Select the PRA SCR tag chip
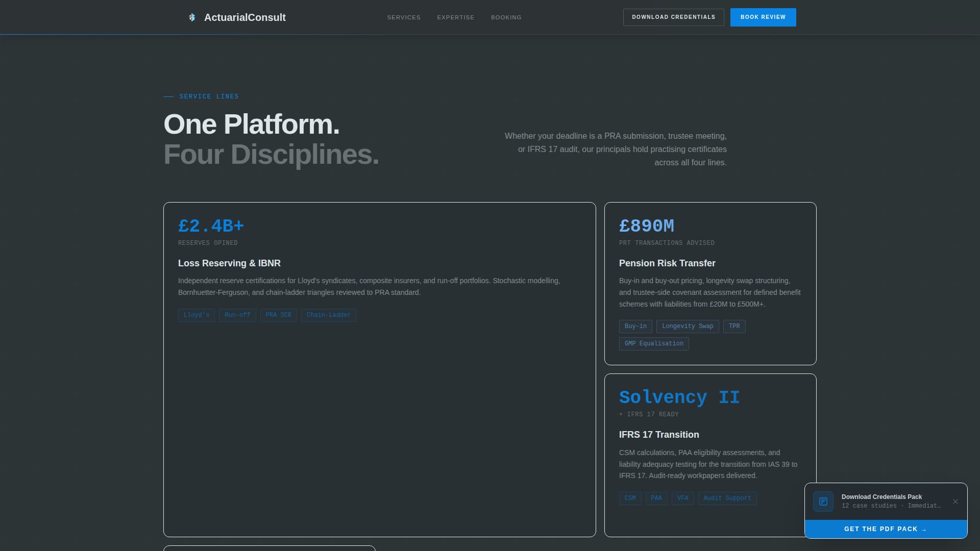The image size is (980, 551). (x=278, y=315)
